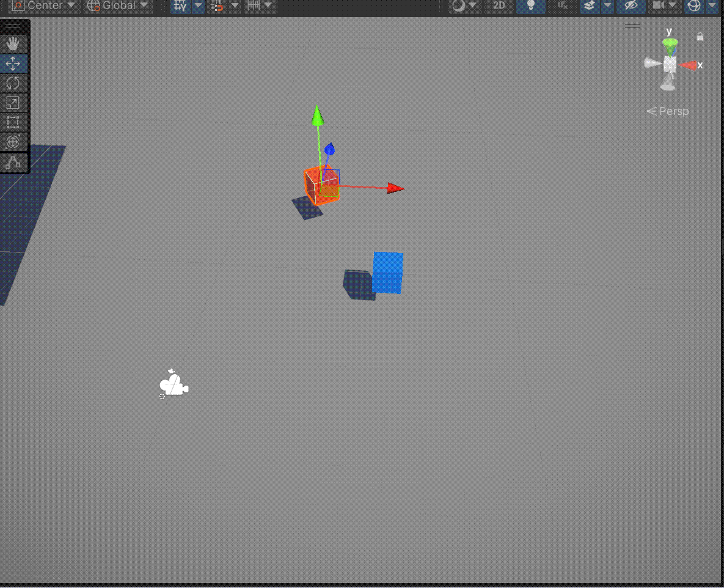Open gizmos dropdown arrow

[712, 6]
